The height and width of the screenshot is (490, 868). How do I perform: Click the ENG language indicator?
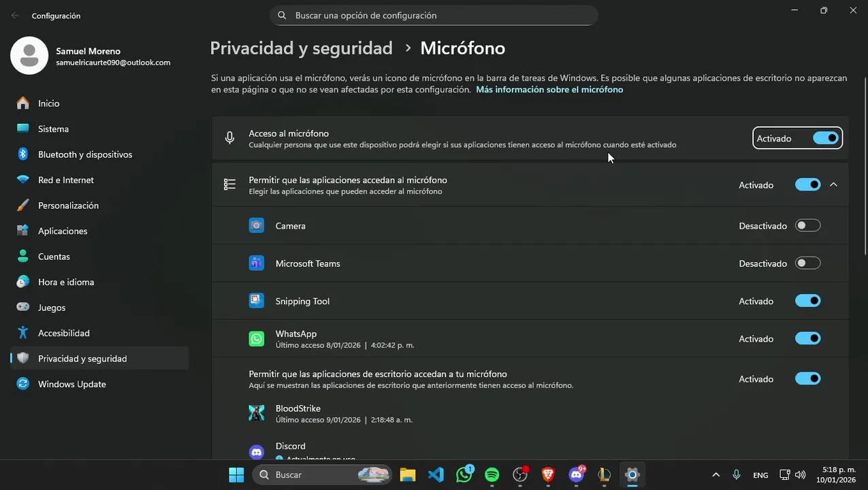(760, 475)
